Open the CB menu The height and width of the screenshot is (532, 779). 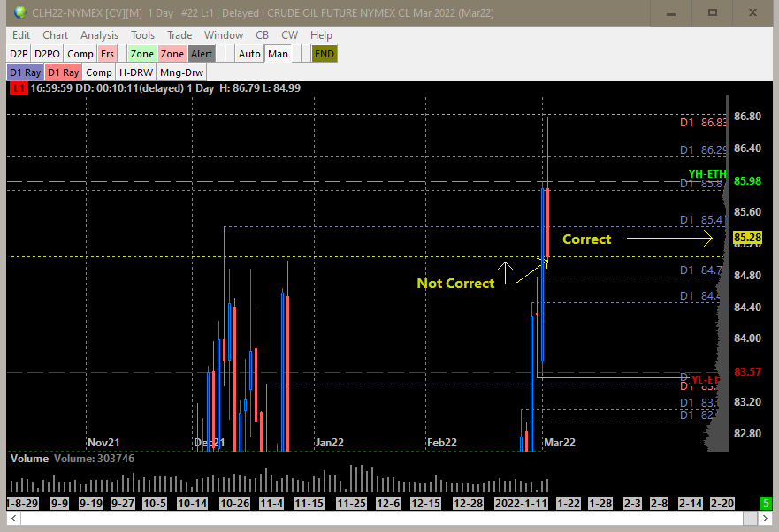pos(262,35)
